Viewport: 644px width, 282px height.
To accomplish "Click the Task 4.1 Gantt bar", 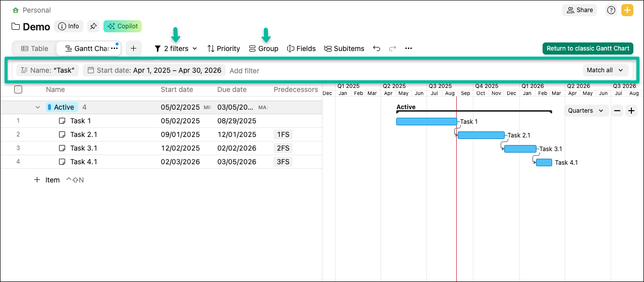I will pyautogui.click(x=544, y=162).
